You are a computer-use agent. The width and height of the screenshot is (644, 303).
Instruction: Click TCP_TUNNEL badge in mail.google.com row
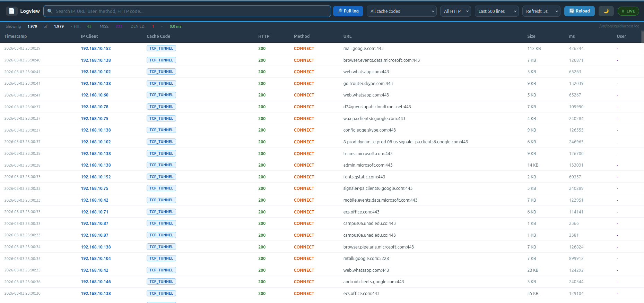[x=161, y=49]
